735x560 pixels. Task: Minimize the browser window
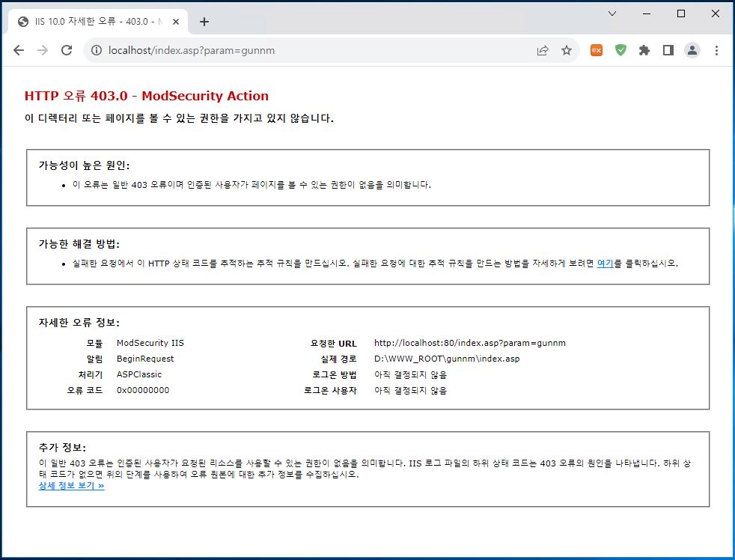point(647,13)
